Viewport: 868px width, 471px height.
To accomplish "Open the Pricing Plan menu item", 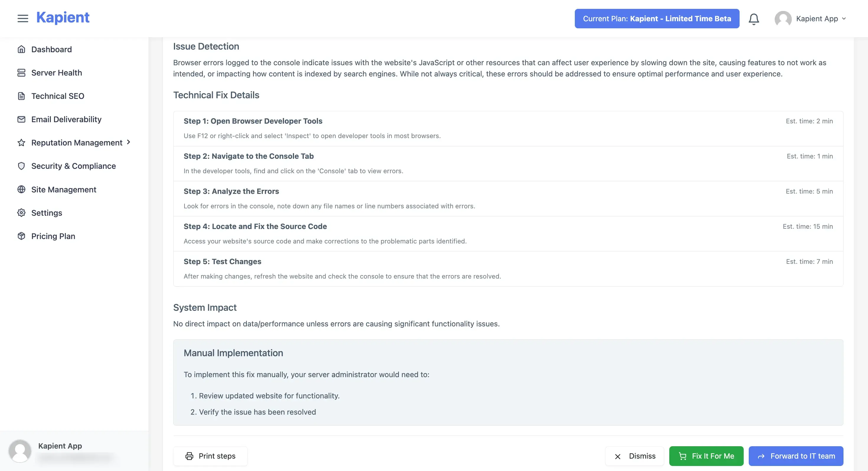I will point(53,236).
